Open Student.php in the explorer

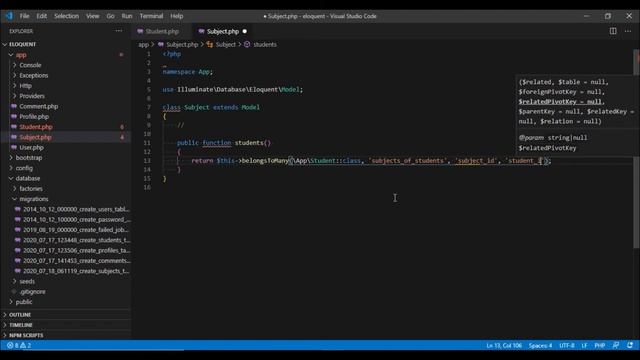point(36,127)
